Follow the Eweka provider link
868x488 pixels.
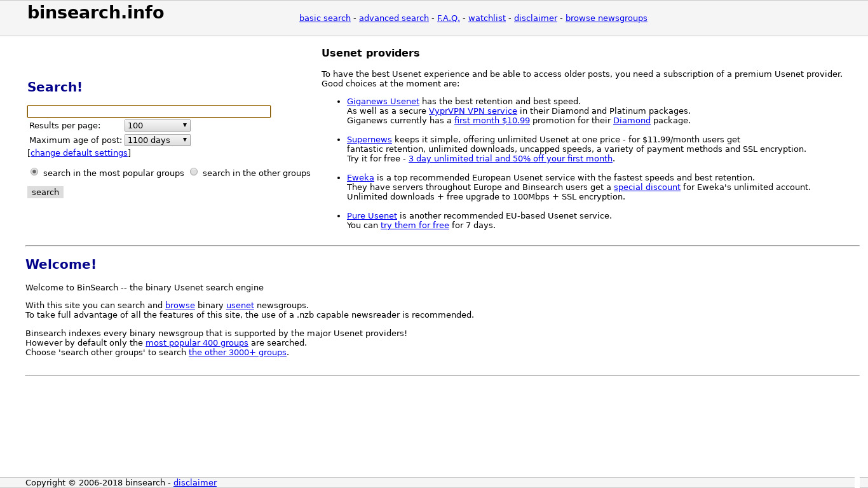[360, 178]
